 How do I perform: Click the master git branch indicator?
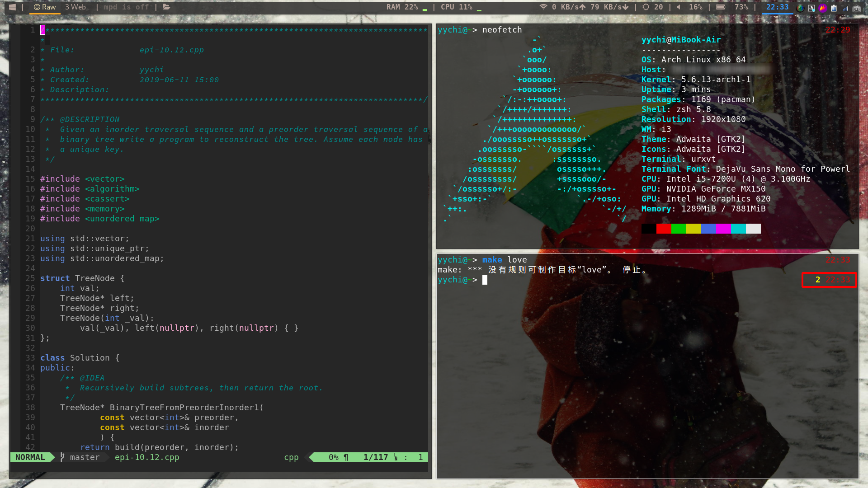[x=85, y=457]
